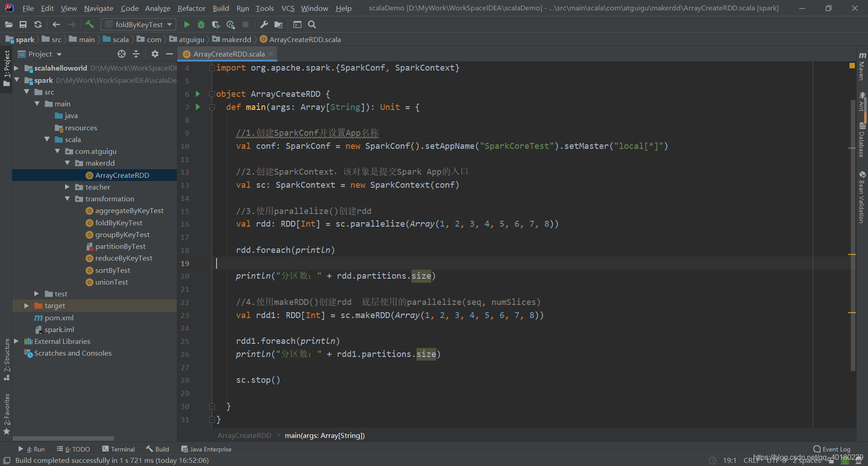Open the Structure side panel
The width and height of the screenshot is (868, 466).
pos(6,359)
